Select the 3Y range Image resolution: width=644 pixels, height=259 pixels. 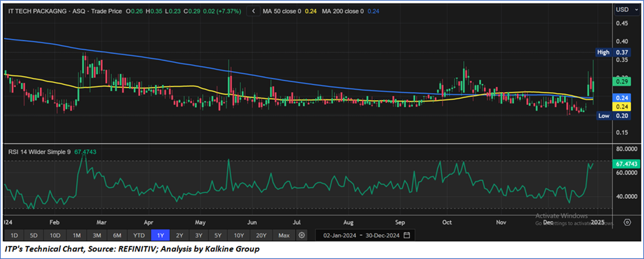click(199, 235)
